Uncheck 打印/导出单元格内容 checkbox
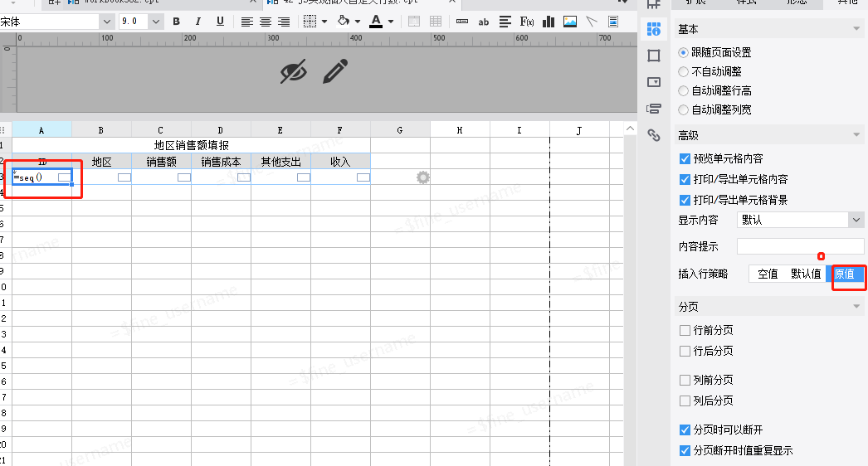868x466 pixels. (x=685, y=179)
